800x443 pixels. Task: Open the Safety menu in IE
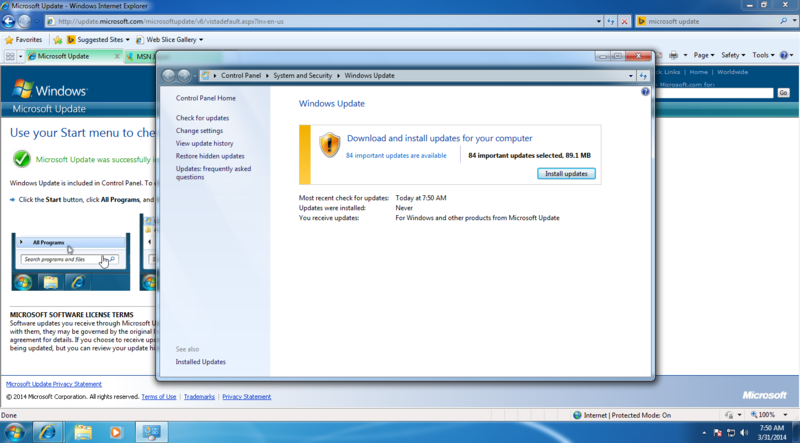[x=733, y=55]
